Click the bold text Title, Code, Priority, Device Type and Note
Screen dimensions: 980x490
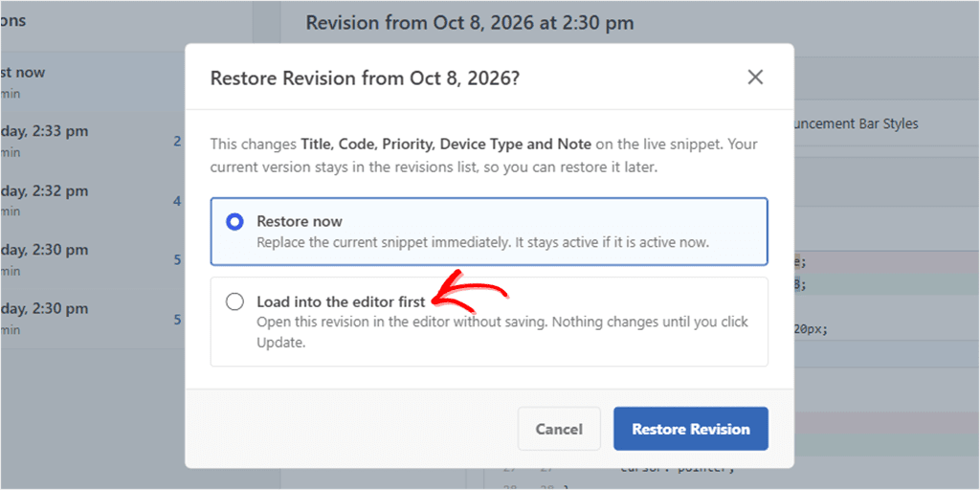click(x=446, y=145)
